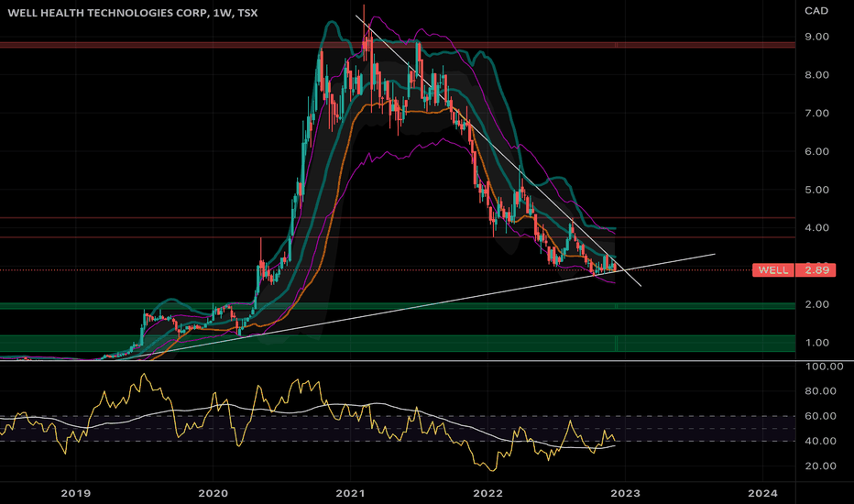The width and height of the screenshot is (854, 504).
Task: Click the 7.00 price axis label
Action: pos(817,114)
